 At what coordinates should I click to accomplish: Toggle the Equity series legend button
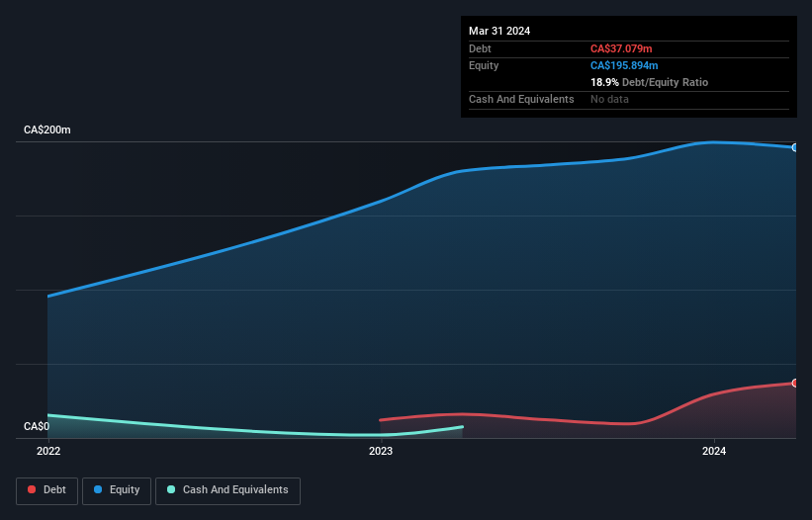coord(117,490)
